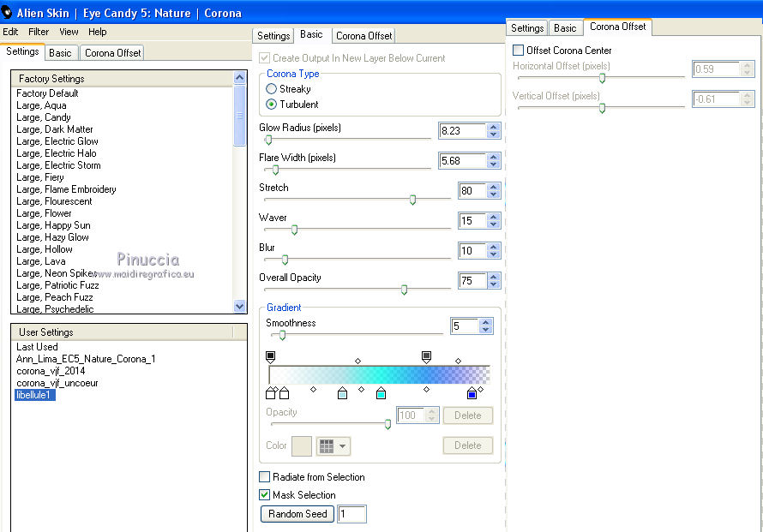This screenshot has width=763, height=532.
Task: Select 'Last Used' user setting
Action: coord(37,347)
